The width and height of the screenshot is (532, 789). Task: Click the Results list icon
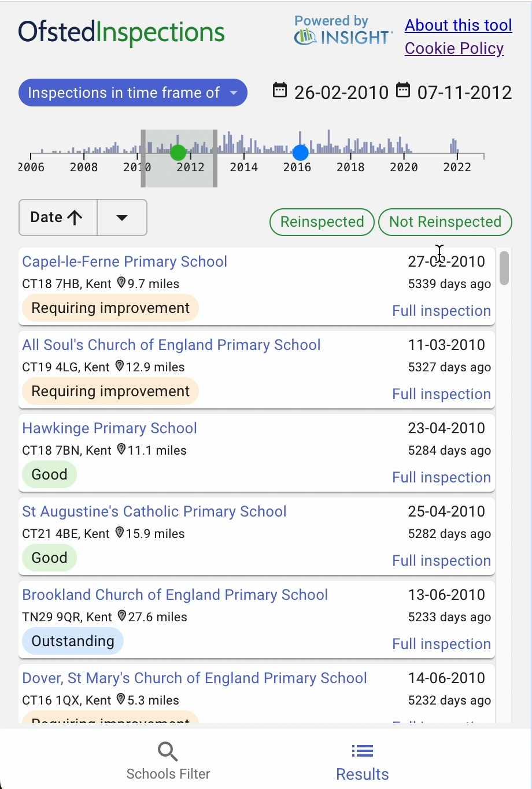click(363, 751)
